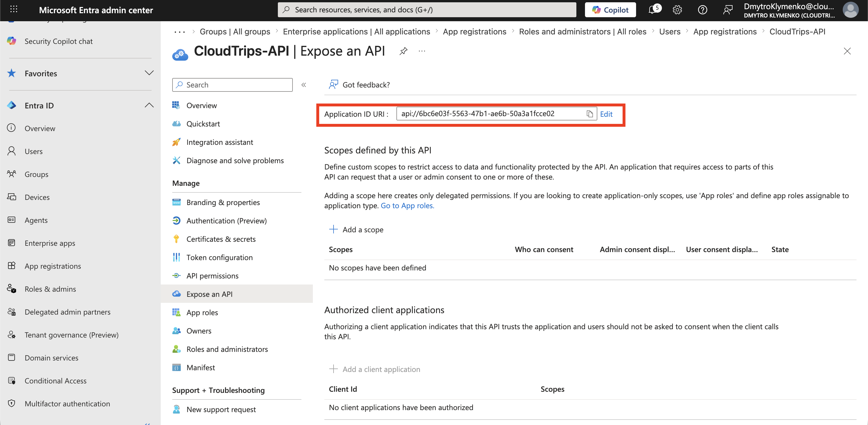Click the Conditional Access nav icon
The image size is (868, 425).
11,381
